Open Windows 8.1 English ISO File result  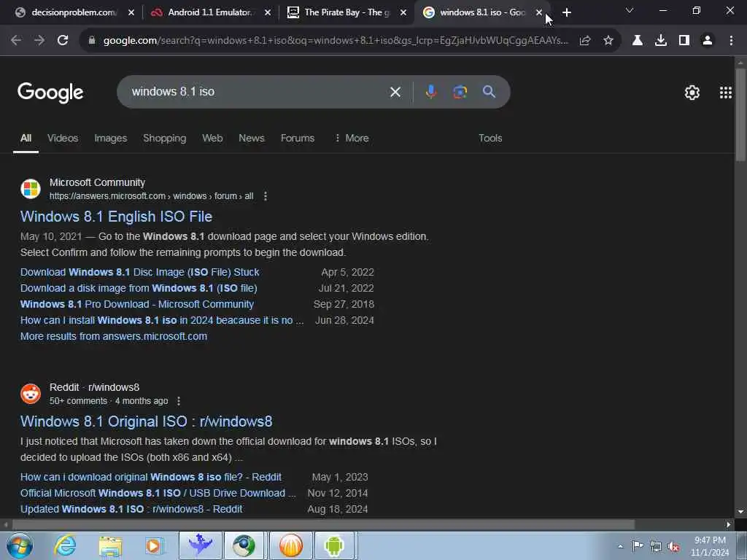116,217
